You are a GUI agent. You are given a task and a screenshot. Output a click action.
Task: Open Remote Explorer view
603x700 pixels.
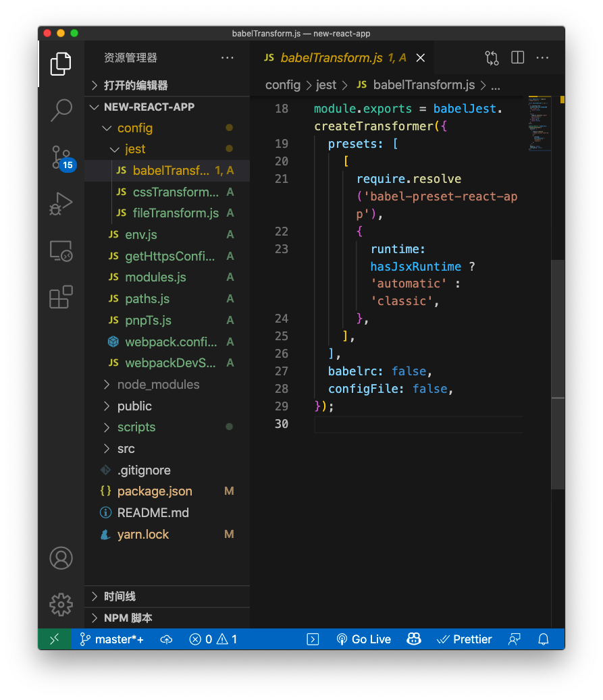(x=61, y=250)
